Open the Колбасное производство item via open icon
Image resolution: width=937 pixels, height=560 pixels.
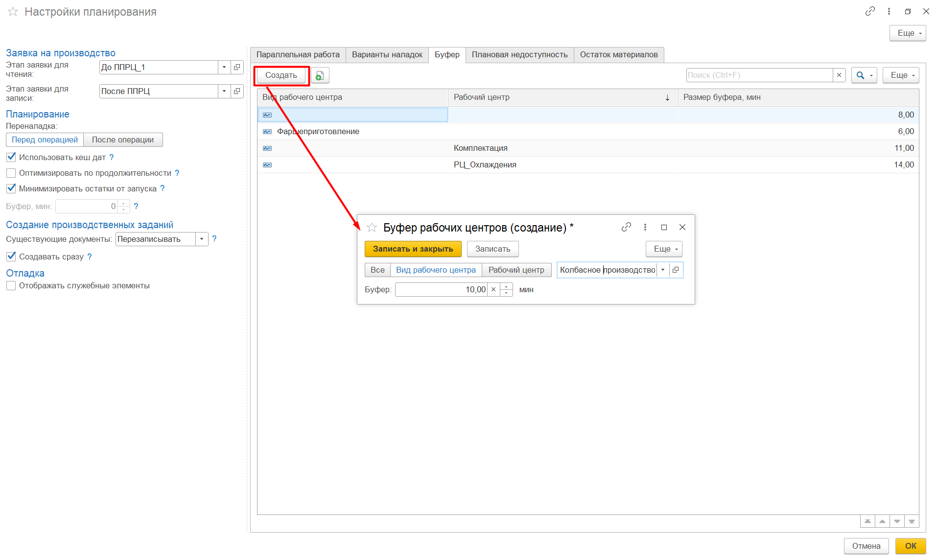676,270
